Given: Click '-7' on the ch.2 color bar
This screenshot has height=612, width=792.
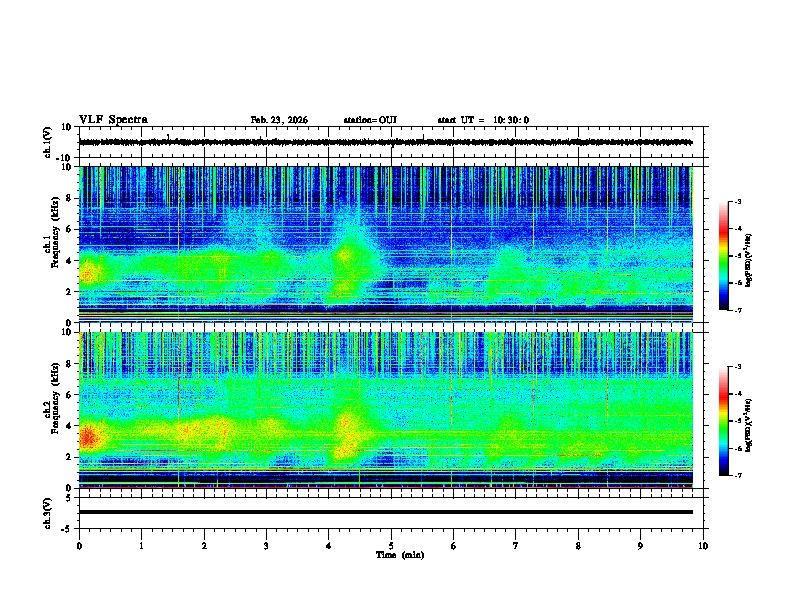Looking at the screenshot, I should tap(738, 475).
